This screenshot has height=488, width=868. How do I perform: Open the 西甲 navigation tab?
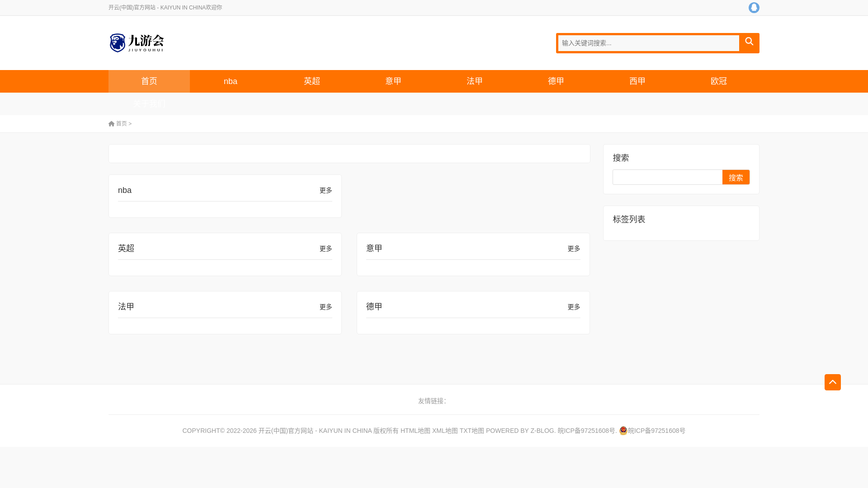(637, 81)
